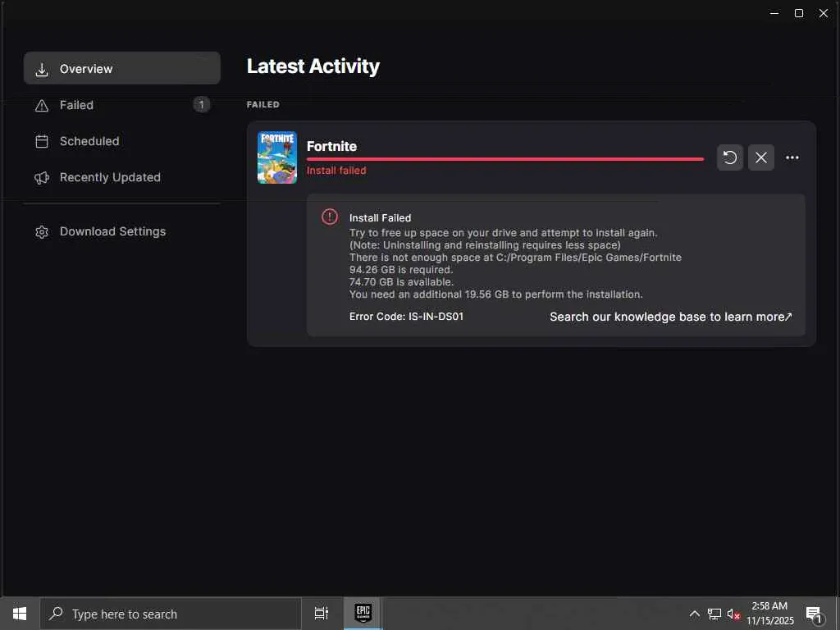Image resolution: width=840 pixels, height=630 pixels.
Task: Click the red Install Failed alert circle icon
Action: tap(330, 217)
